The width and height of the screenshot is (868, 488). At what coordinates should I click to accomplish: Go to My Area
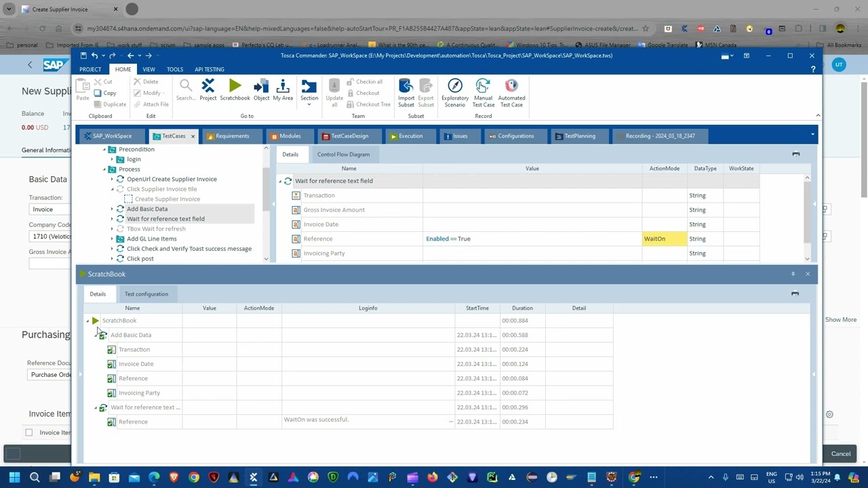pyautogui.click(x=283, y=90)
